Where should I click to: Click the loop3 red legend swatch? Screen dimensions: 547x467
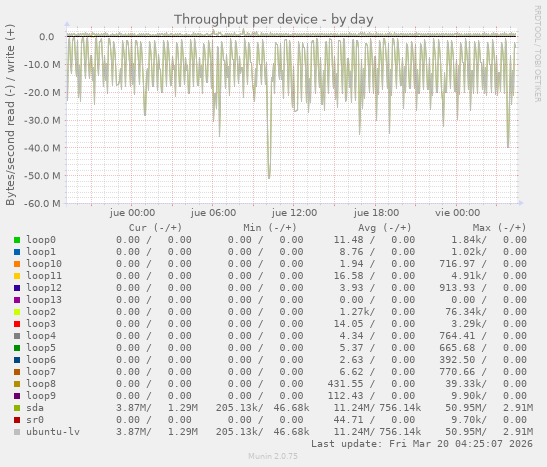click(17, 324)
